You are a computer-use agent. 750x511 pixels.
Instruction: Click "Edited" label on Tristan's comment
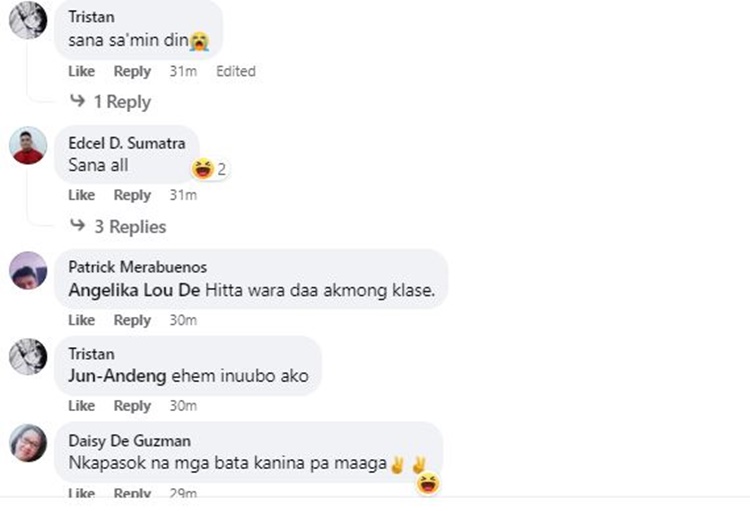(236, 71)
